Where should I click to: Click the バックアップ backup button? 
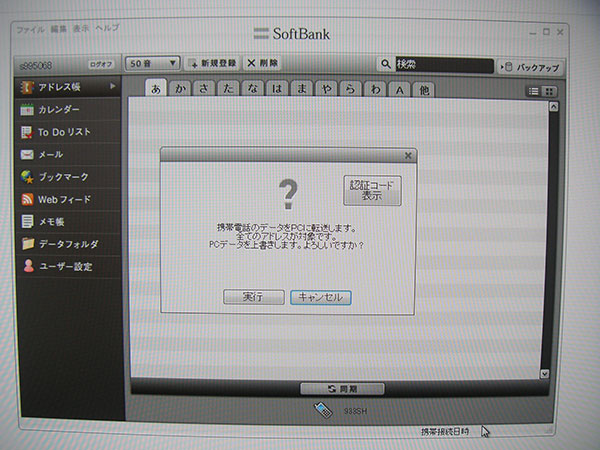tap(530, 67)
